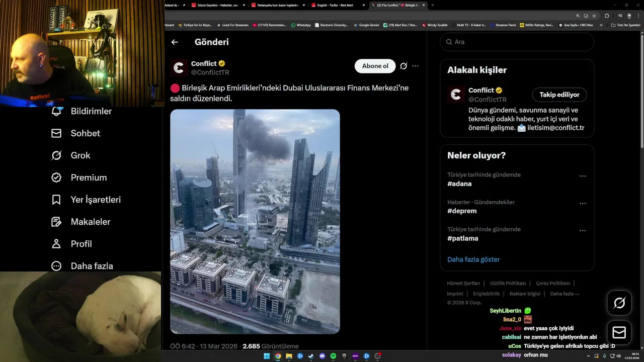Image resolution: width=644 pixels, height=362 pixels.
Task: Show more bookmarks with the chevron
Action: 601,25
